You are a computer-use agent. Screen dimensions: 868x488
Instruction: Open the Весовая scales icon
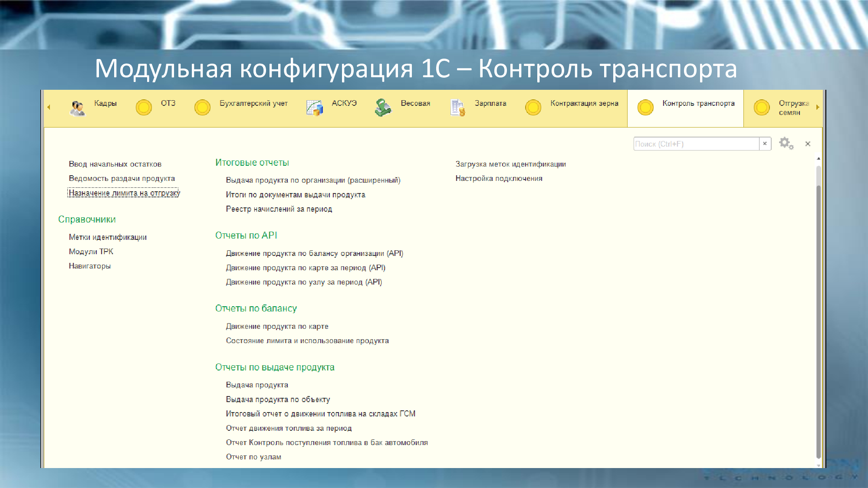tap(383, 108)
